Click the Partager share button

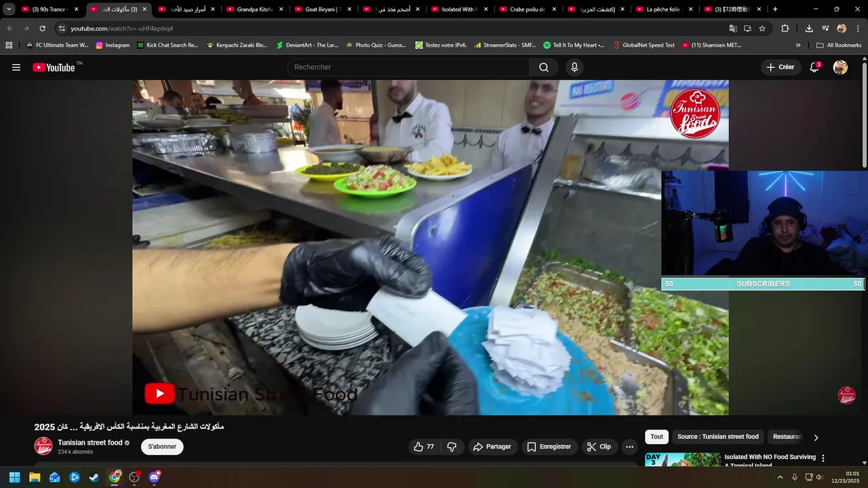point(492,447)
